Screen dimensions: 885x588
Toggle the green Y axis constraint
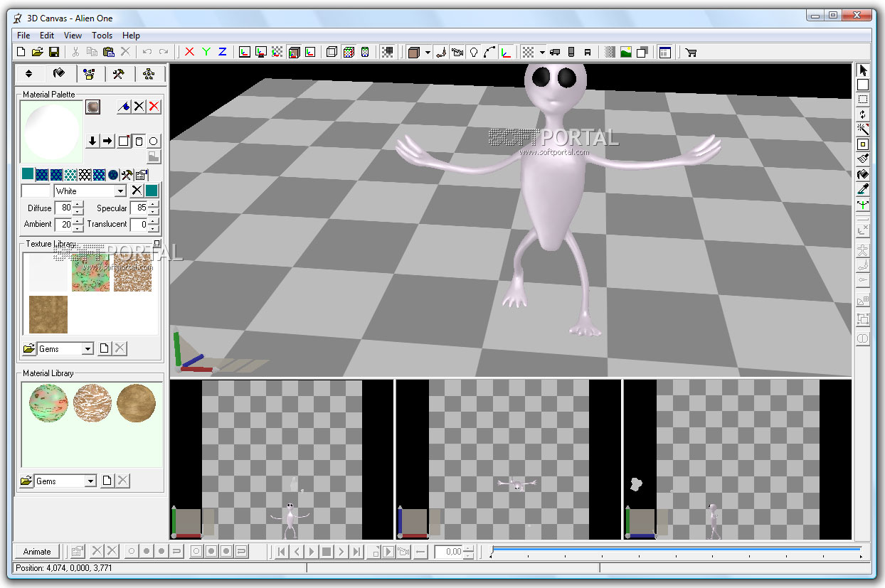206,52
